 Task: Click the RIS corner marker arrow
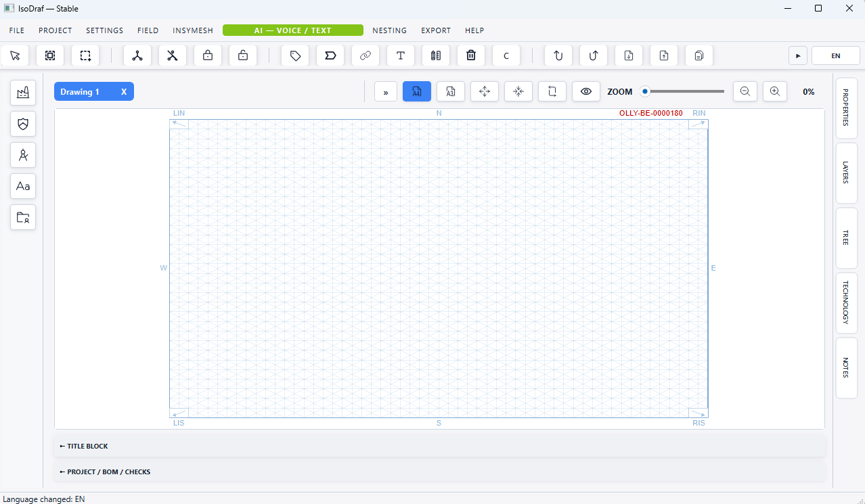[x=698, y=413]
